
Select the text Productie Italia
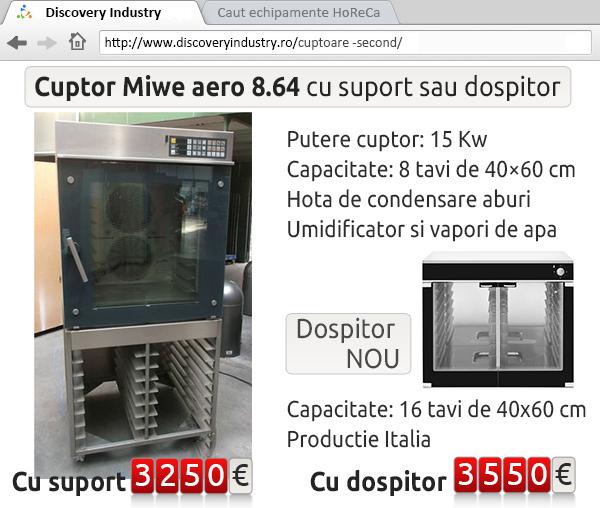pyautogui.click(x=359, y=439)
